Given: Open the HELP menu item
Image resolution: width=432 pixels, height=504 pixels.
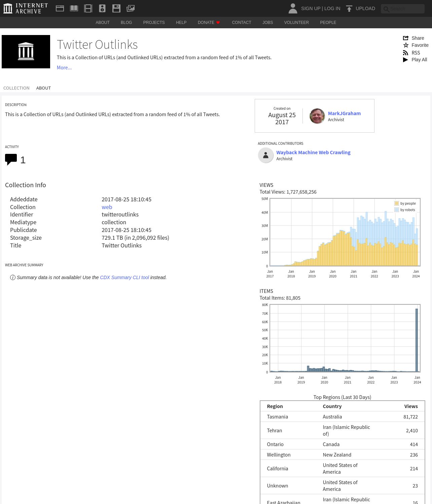Looking at the screenshot, I should pyautogui.click(x=181, y=23).
